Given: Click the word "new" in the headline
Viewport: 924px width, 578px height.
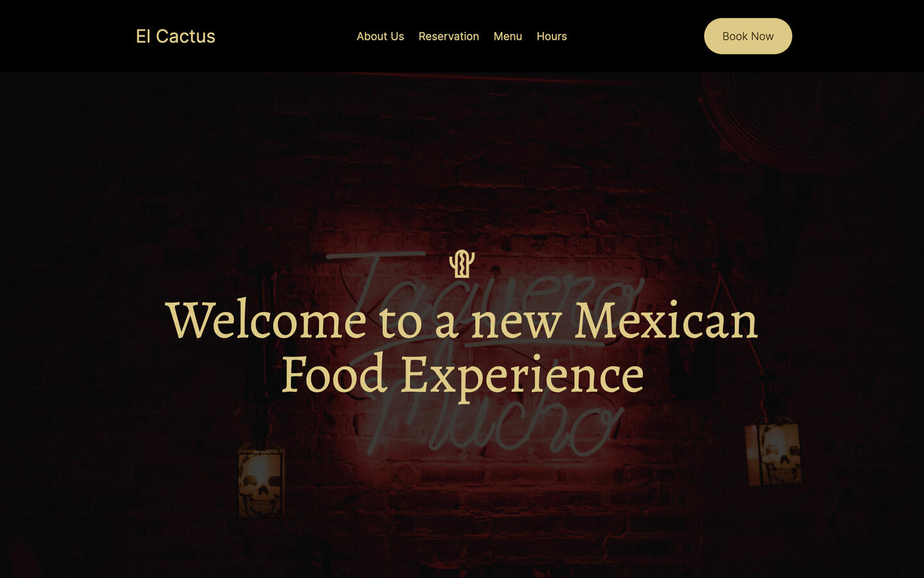Looking at the screenshot, I should tap(517, 324).
